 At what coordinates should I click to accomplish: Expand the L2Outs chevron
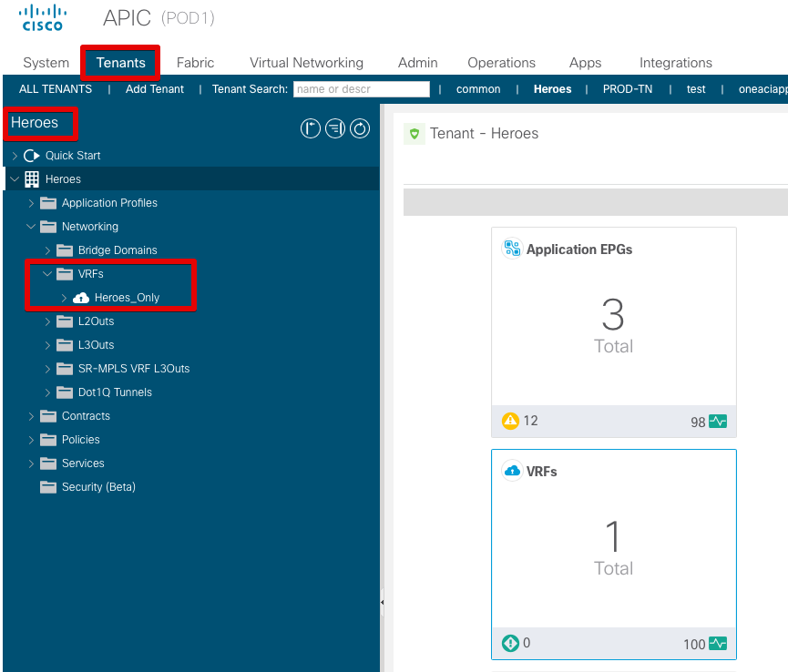(47, 321)
